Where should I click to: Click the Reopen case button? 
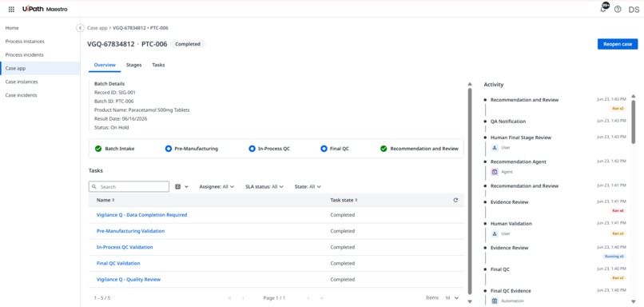(618, 44)
